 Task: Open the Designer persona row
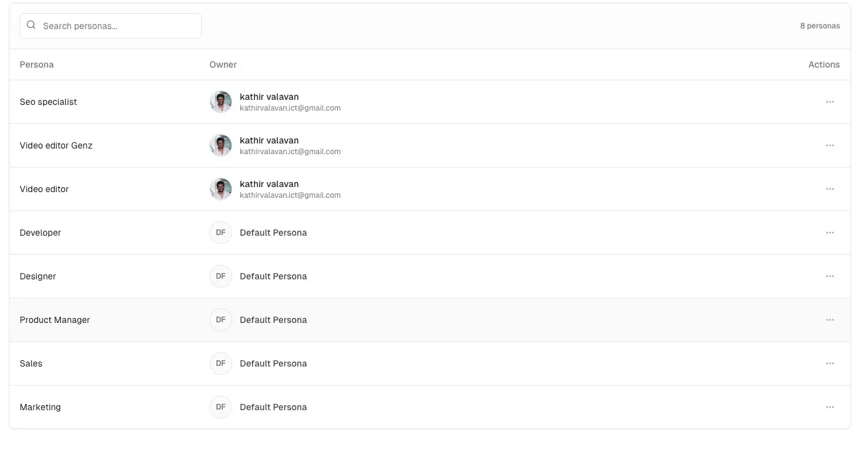tap(38, 276)
